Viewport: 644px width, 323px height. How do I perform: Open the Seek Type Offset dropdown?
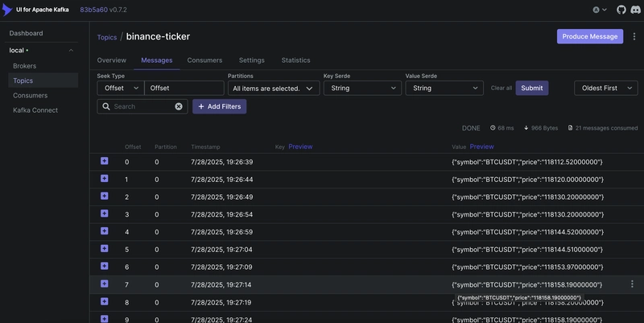(x=121, y=88)
